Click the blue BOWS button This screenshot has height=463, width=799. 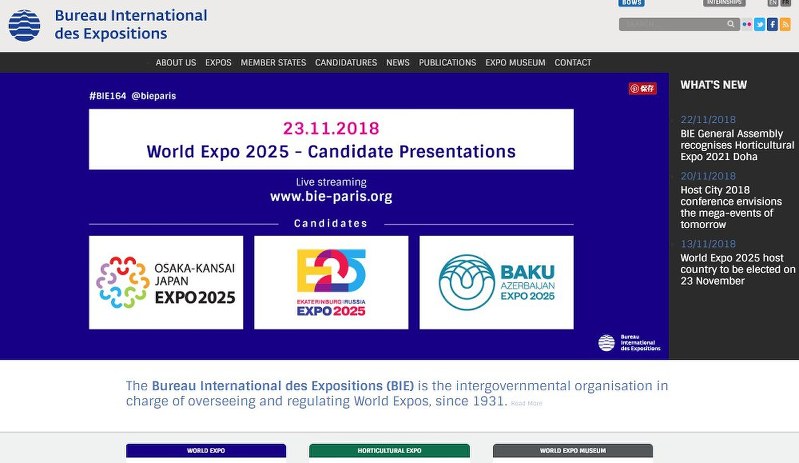(631, 3)
